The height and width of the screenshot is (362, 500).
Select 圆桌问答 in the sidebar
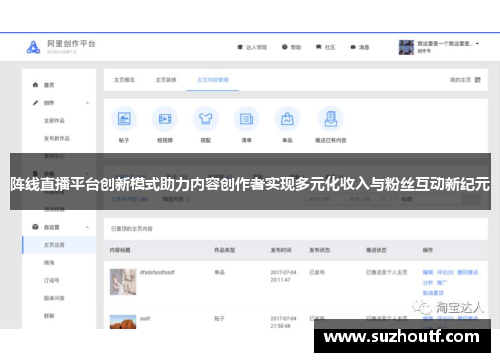[x=54, y=298]
